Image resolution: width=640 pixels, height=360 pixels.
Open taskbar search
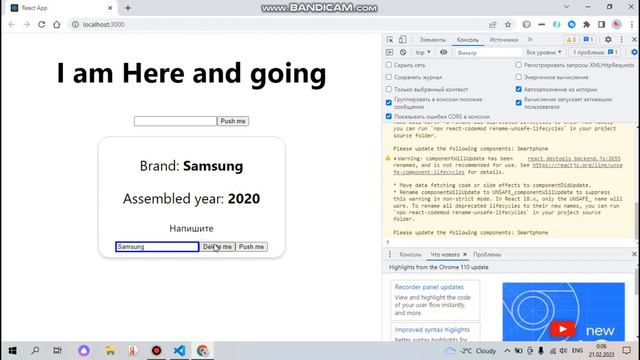(x=36, y=351)
